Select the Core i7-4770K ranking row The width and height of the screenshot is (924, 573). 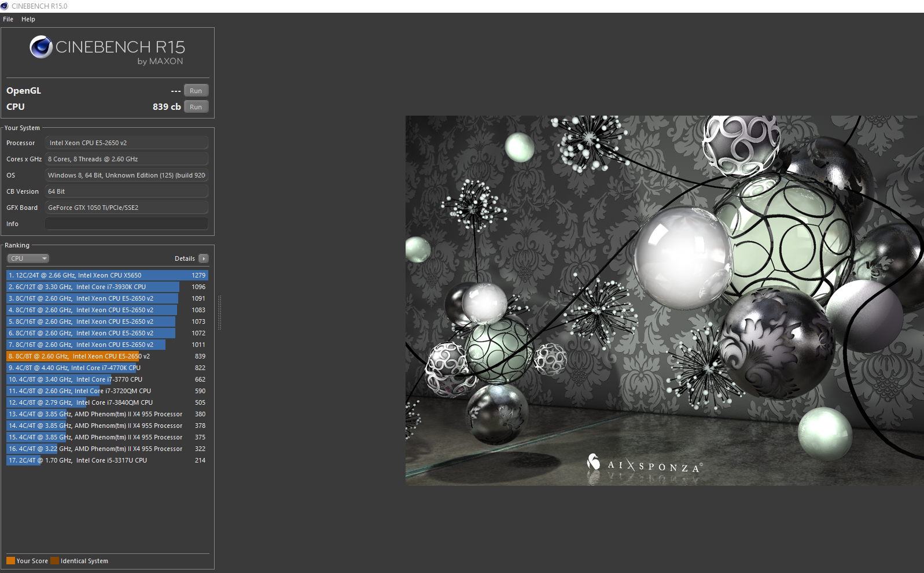[x=107, y=368]
